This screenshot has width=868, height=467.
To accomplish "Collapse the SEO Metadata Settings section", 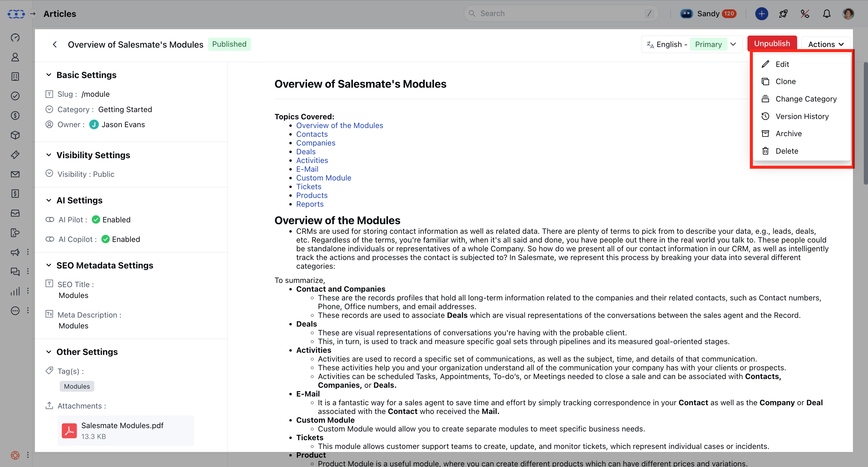I will point(49,265).
